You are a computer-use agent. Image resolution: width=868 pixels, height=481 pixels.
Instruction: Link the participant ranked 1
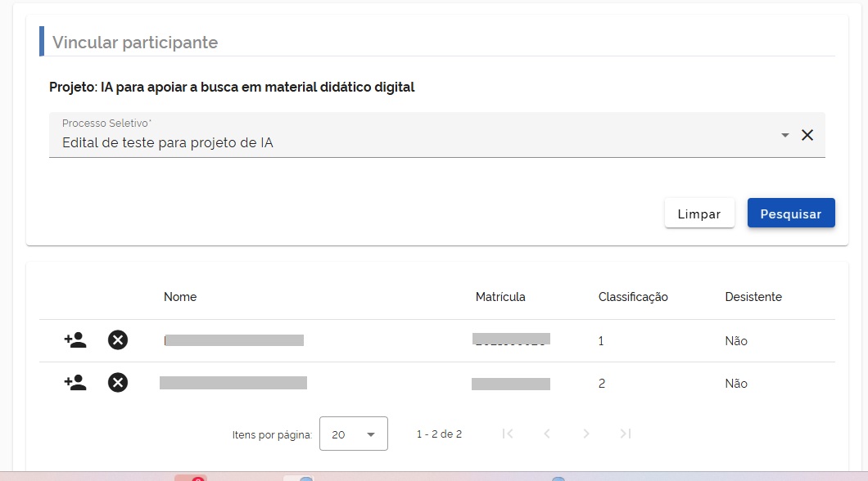click(x=75, y=340)
